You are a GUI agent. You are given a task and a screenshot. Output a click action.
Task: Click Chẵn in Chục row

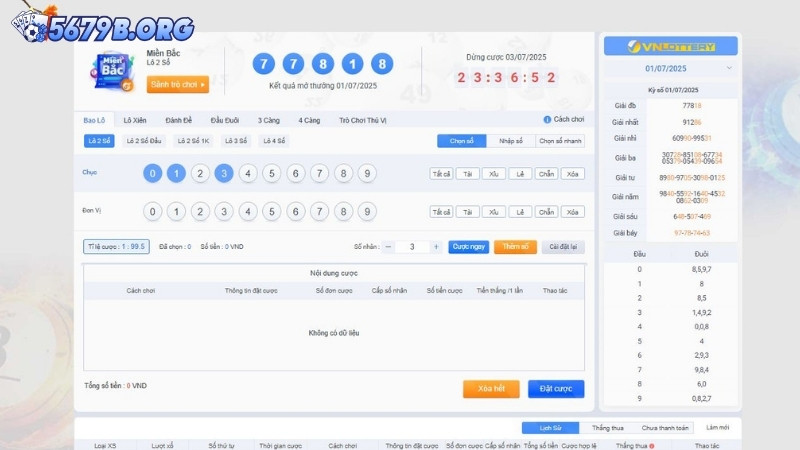click(x=546, y=174)
